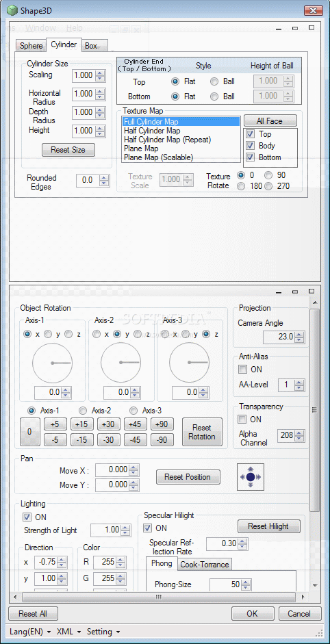The width and height of the screenshot is (330, 644).
Task: Select Flat style for Bottom cylinder end
Action: click(x=175, y=96)
